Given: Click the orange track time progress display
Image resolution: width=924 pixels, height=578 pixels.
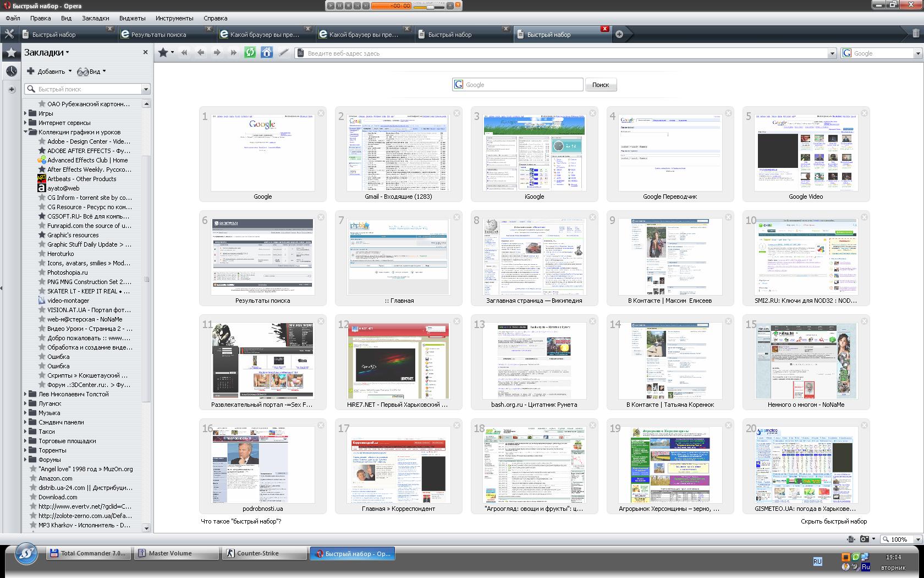Looking at the screenshot, I should 391,6.
